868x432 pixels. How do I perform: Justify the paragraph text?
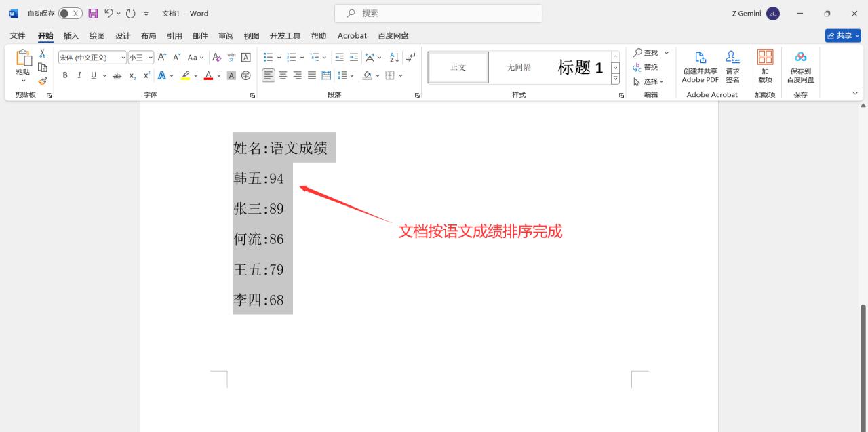coord(312,75)
